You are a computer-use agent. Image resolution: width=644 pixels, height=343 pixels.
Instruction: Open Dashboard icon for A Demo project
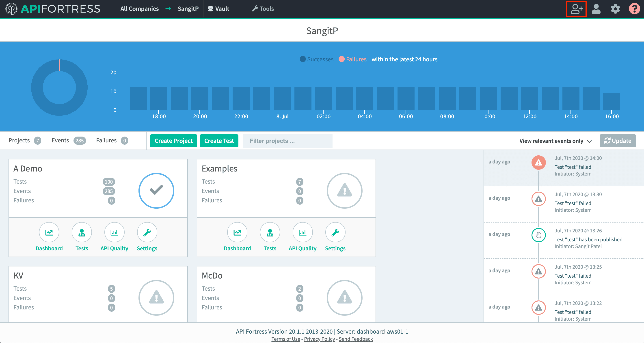49,232
